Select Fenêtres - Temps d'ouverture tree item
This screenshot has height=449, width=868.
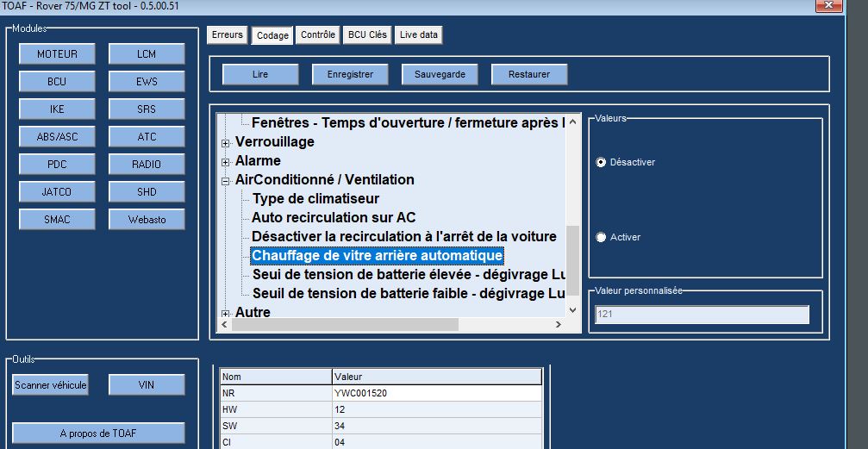(x=409, y=123)
